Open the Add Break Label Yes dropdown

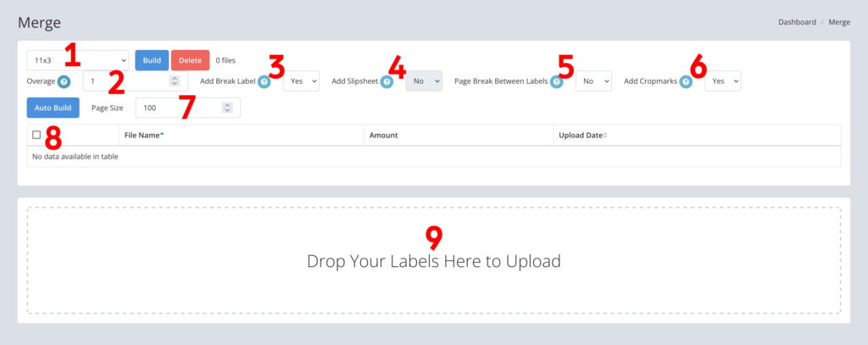pos(301,81)
